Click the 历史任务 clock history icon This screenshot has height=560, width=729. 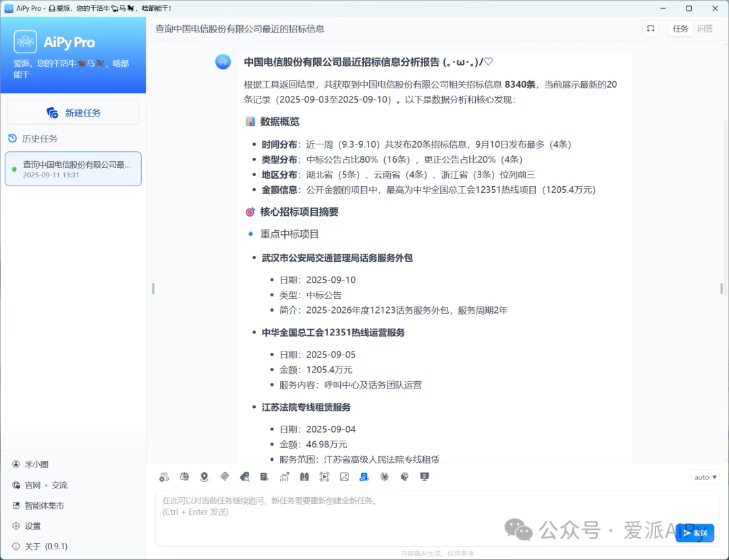(x=13, y=138)
